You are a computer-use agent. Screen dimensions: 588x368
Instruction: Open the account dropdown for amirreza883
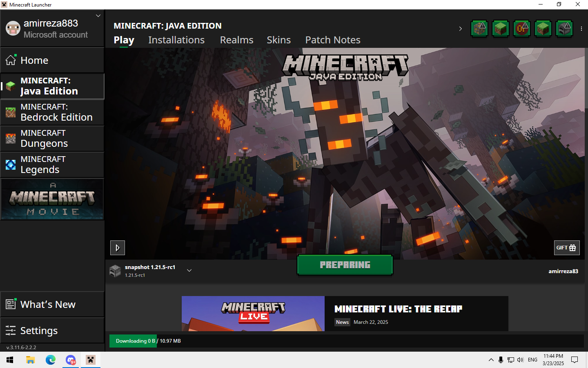pos(98,16)
